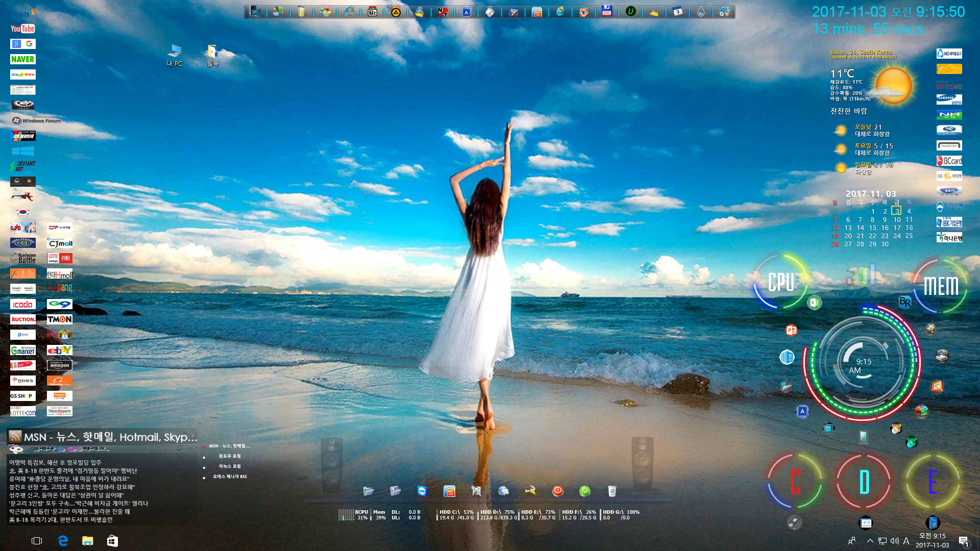Viewport: 980px width, 551px height.
Task: Select 오에스 매니아 RSS feed
Action: click(x=230, y=477)
